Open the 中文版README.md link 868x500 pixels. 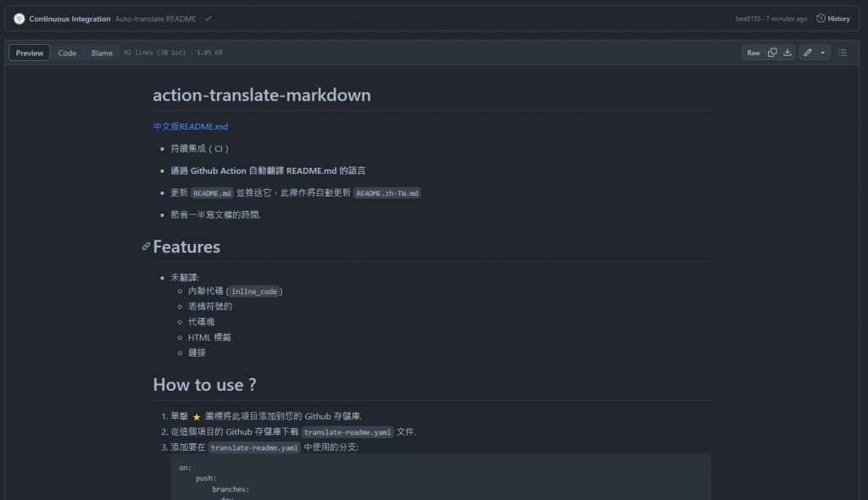coord(191,126)
